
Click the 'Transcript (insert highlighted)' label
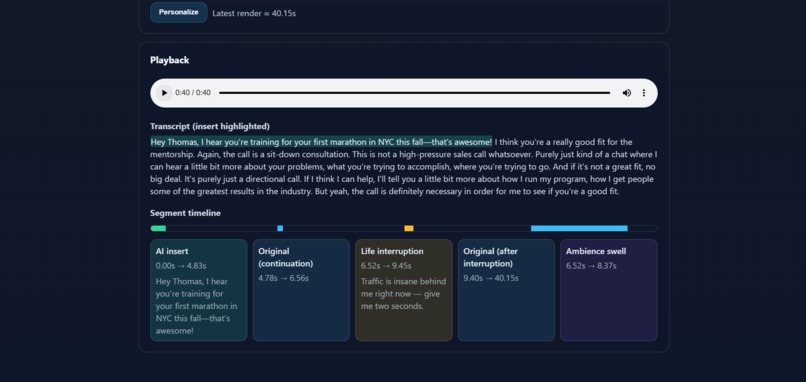tap(210, 126)
